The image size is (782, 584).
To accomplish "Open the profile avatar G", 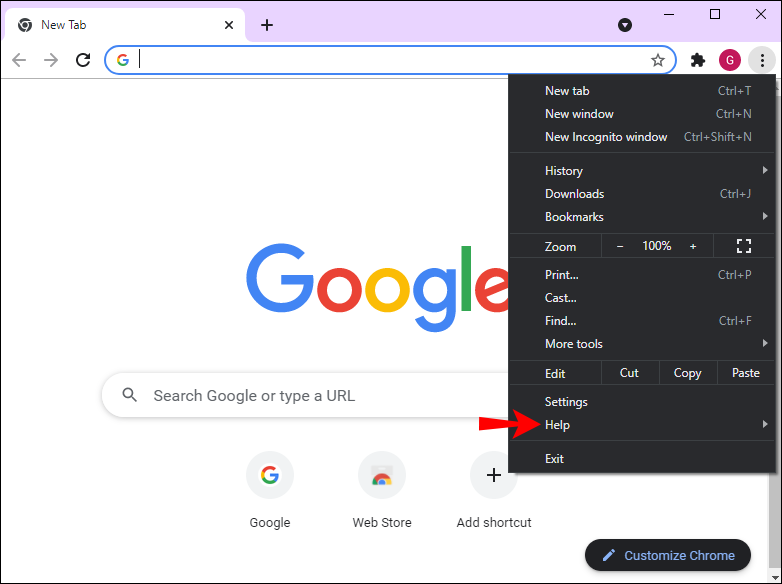I will (x=730, y=60).
